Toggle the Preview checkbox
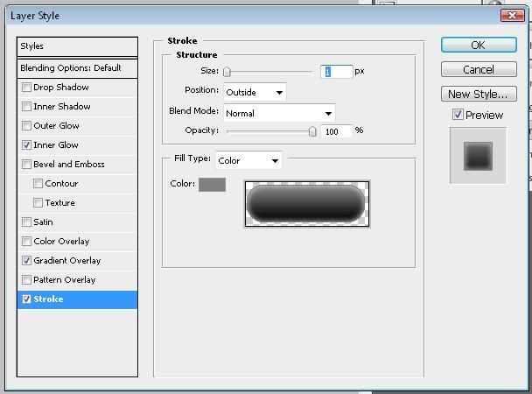 coord(458,115)
